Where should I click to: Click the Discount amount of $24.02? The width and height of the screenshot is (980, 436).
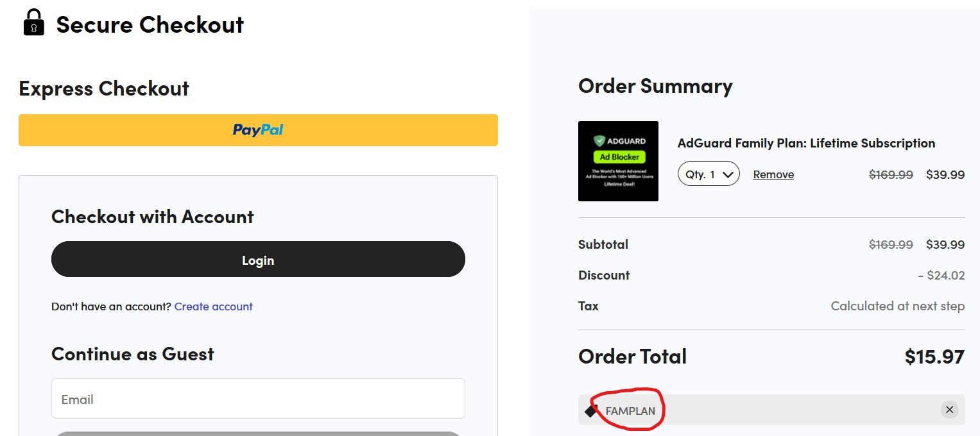click(x=941, y=276)
